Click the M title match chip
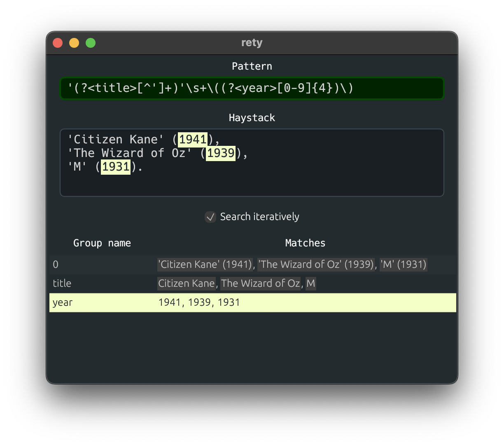 tap(311, 283)
